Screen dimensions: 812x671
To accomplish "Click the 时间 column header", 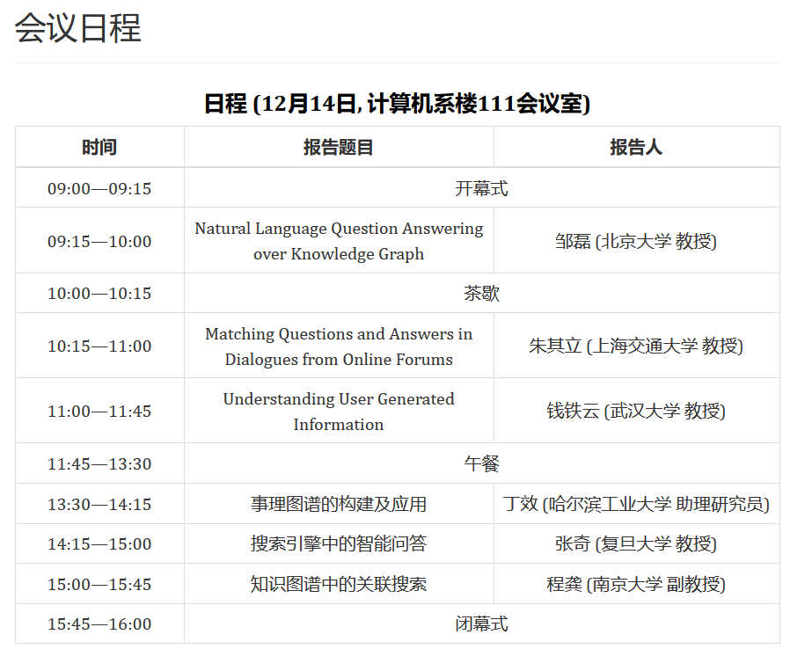I will (99, 148).
